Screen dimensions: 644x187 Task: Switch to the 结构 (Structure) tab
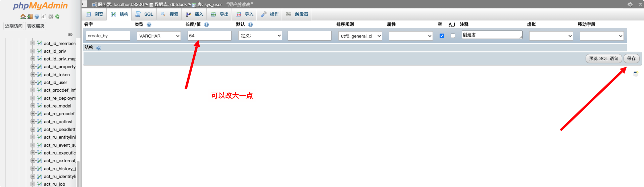tap(119, 14)
